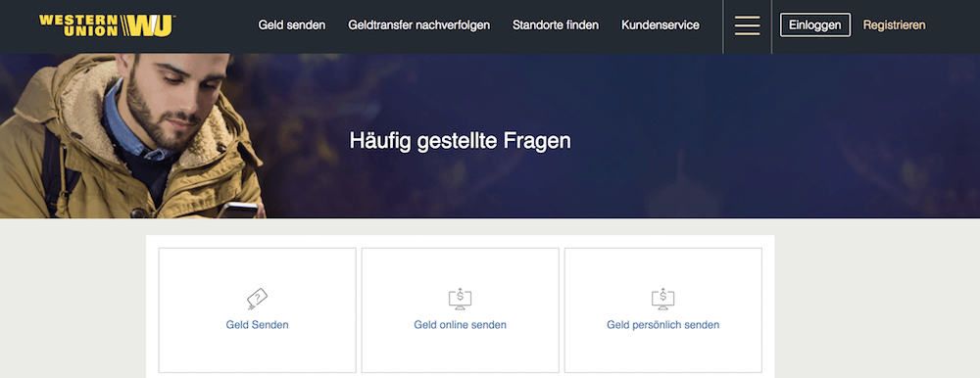Open the hamburger menu icon

click(x=747, y=25)
